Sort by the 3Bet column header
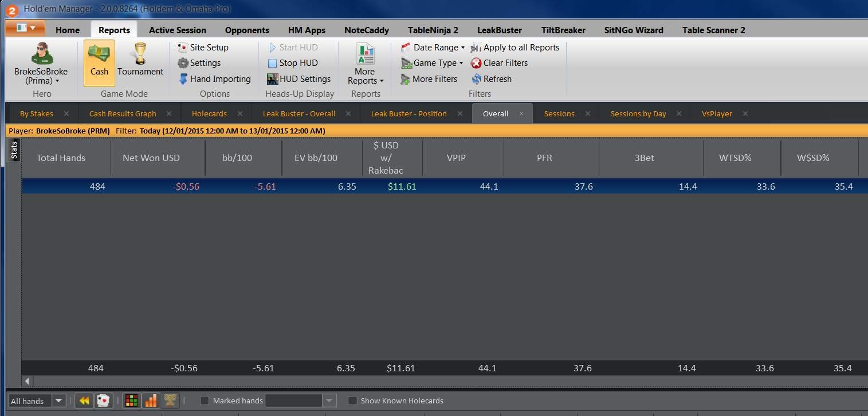This screenshot has height=416, width=868. point(645,158)
